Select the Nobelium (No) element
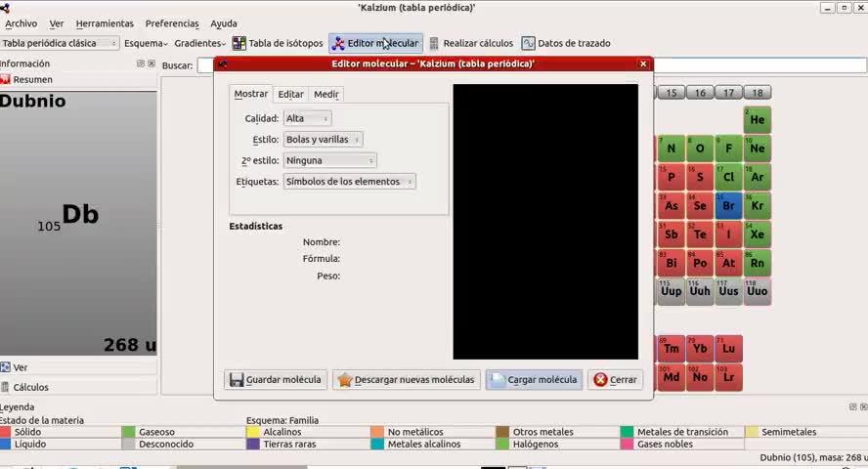 700,378
